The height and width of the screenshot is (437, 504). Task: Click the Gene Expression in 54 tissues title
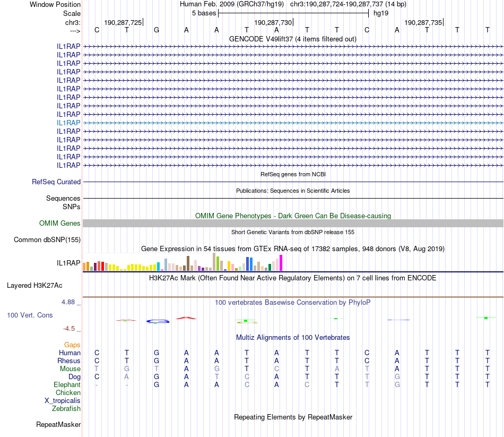pyautogui.click(x=293, y=249)
